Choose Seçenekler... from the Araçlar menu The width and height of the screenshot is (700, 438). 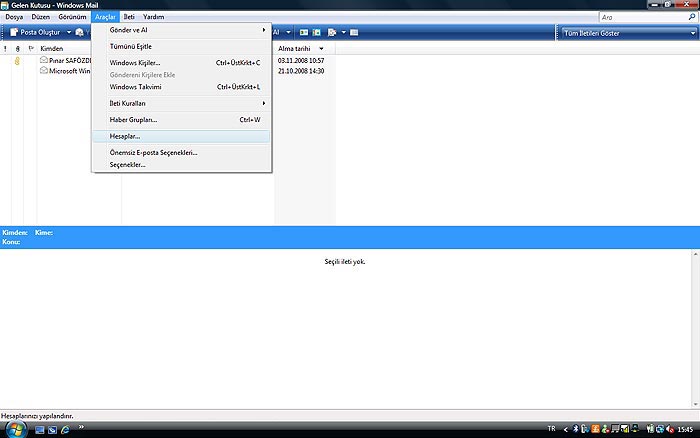tap(182, 165)
